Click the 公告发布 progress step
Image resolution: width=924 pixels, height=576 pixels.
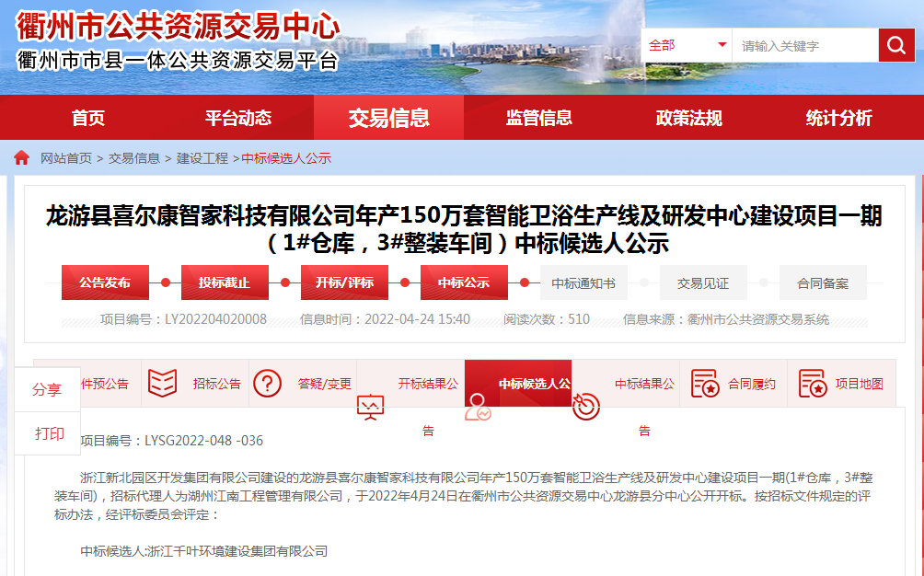(105, 282)
